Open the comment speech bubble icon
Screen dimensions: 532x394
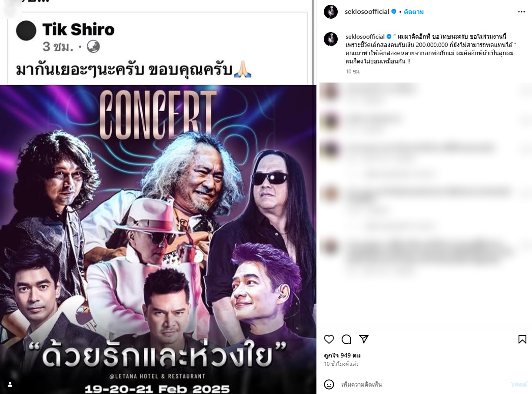(346, 339)
